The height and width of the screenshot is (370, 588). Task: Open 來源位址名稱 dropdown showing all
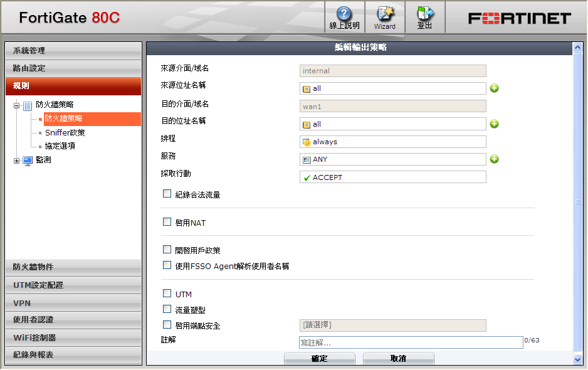pyautogui.click(x=392, y=88)
